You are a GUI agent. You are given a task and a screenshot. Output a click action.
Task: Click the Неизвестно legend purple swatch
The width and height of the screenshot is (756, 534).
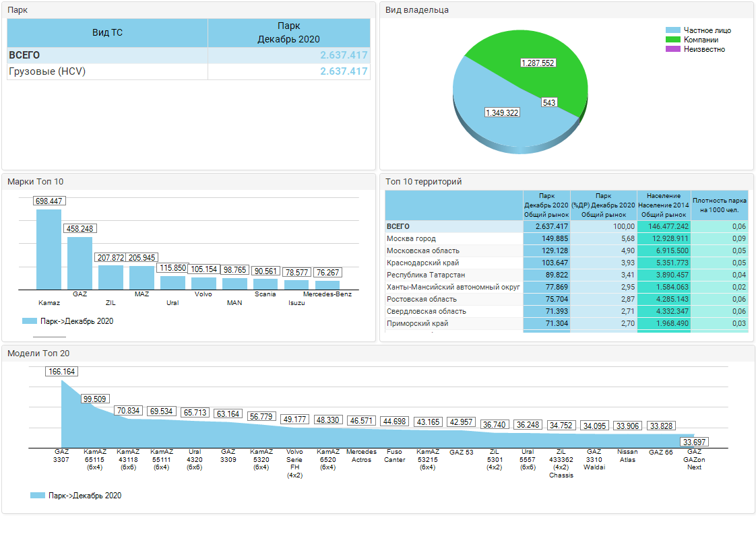pyautogui.click(x=673, y=49)
